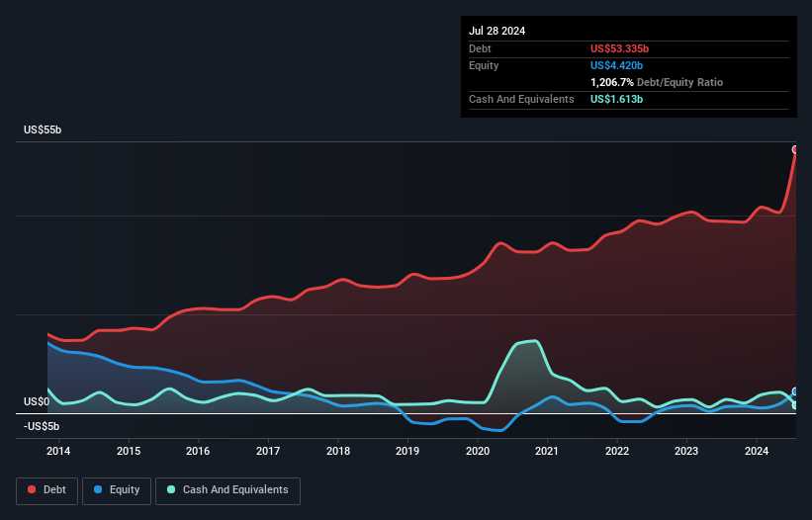Screen dimensions: 812x520
Task: Click Cash And Equivalents label in tooltip
Action: tap(521, 99)
